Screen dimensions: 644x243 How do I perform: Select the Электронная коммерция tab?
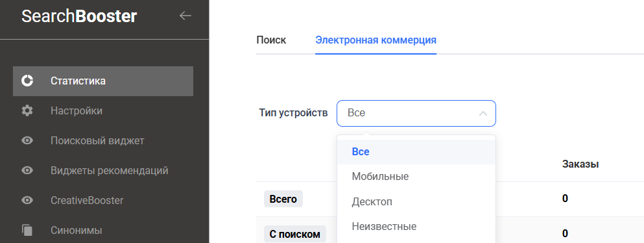click(376, 40)
